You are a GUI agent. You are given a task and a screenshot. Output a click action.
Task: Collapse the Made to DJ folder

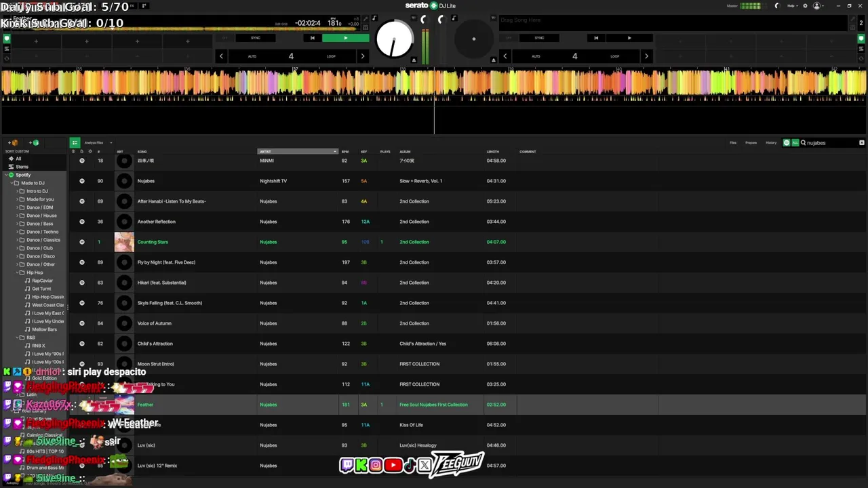click(x=10, y=183)
